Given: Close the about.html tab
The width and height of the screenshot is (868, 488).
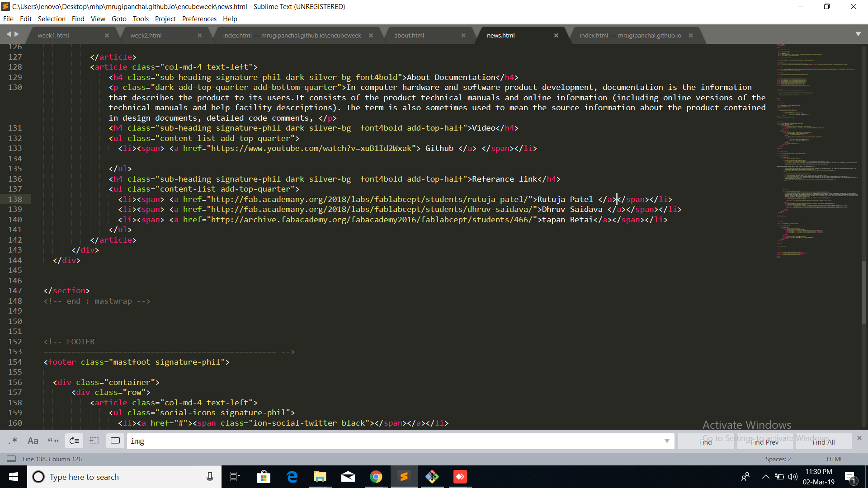Looking at the screenshot, I should pyautogui.click(x=463, y=35).
